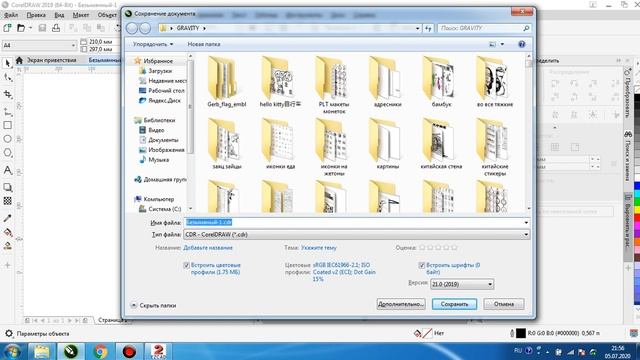Click the New document icon in CorelDRAW toolbar
The height and width of the screenshot is (360, 640).
tap(7, 28)
